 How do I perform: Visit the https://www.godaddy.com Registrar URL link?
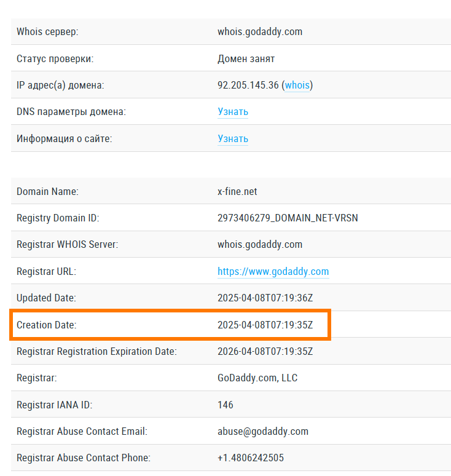[273, 271]
